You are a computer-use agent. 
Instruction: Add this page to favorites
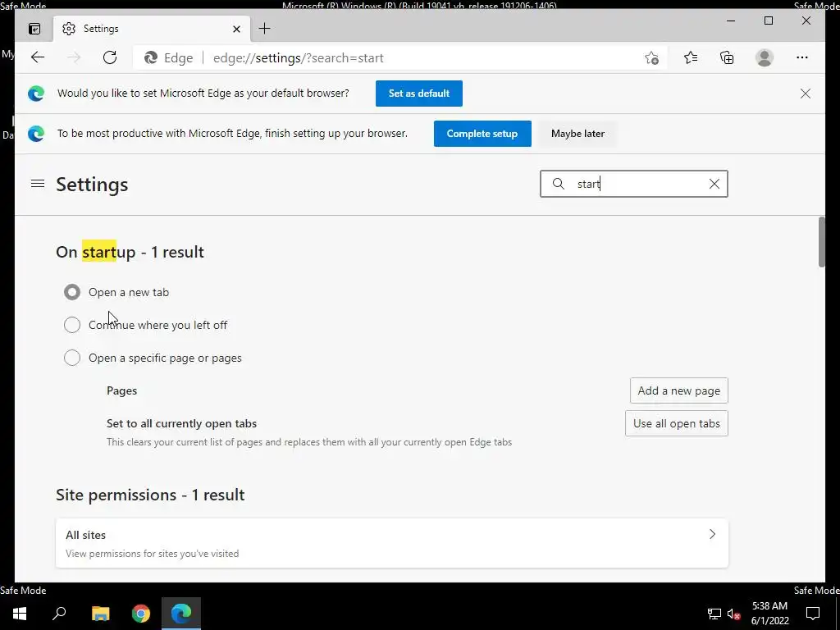pos(651,58)
